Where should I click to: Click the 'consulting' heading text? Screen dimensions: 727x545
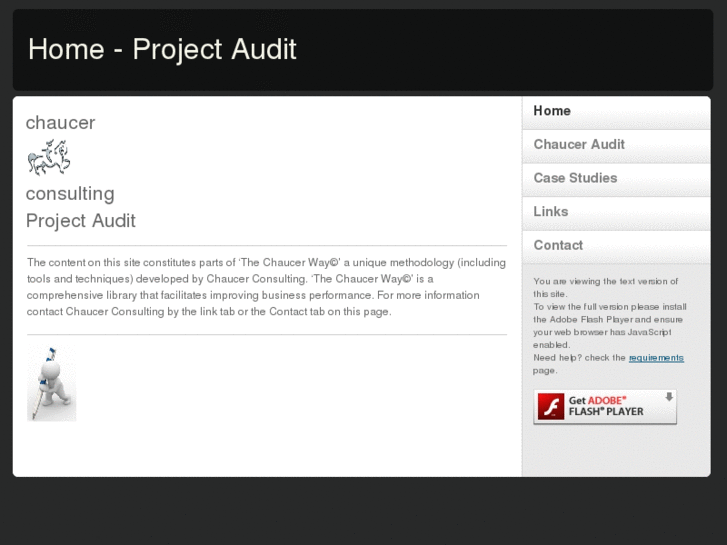coord(70,194)
